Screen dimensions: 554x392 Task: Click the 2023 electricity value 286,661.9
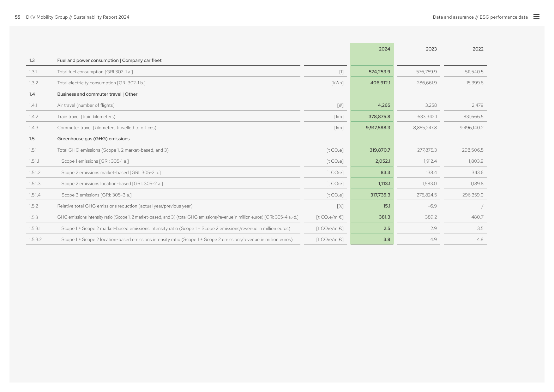tap(427, 83)
